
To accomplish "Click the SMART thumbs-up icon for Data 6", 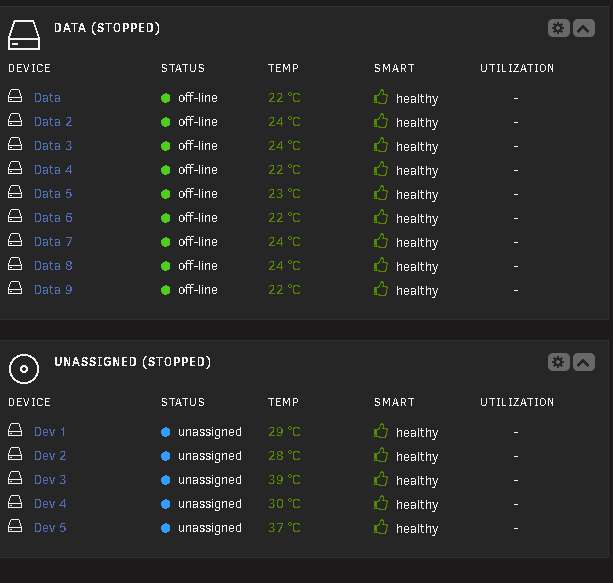I will 381,217.
